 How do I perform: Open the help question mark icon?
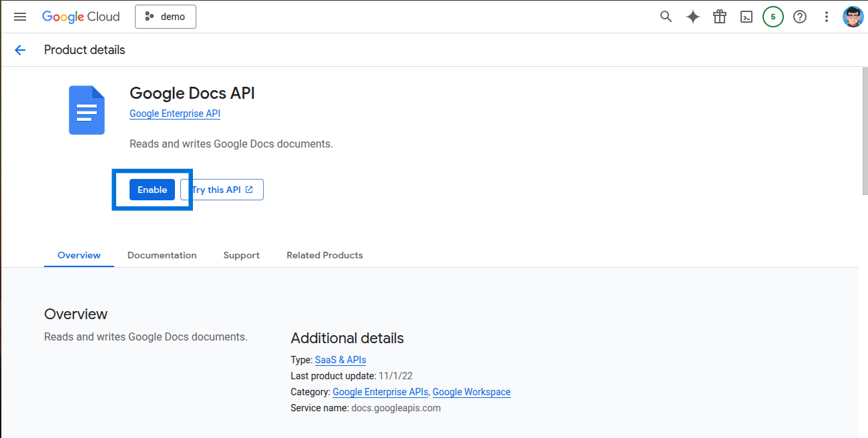pos(800,17)
